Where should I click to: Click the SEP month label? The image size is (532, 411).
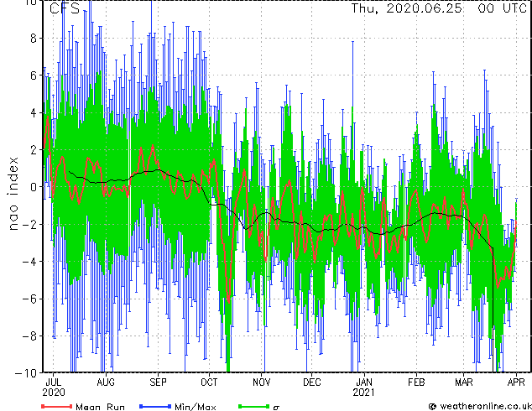click(x=158, y=382)
